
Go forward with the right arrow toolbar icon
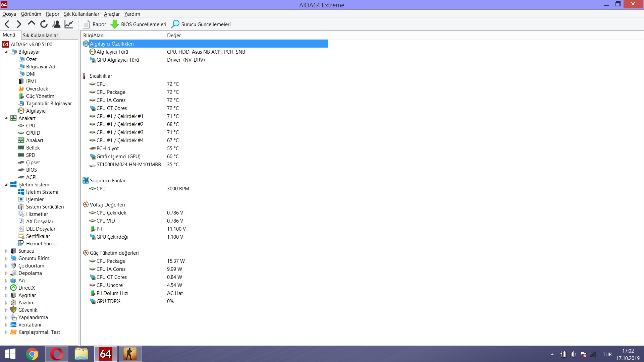[19, 24]
